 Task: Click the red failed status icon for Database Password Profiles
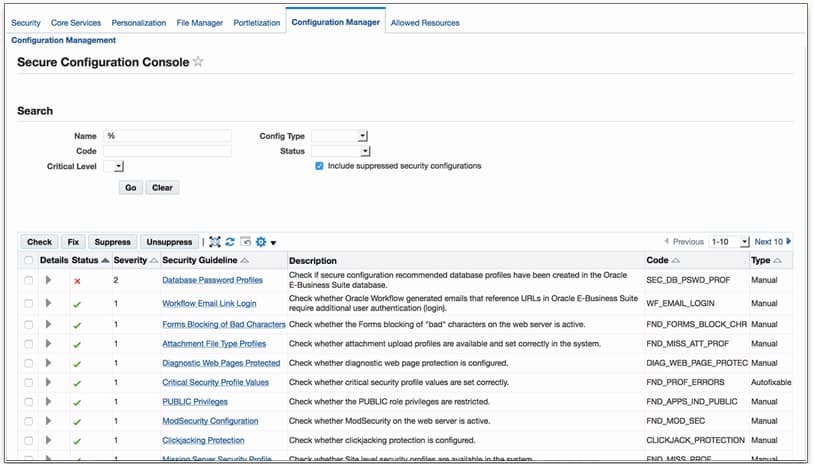click(77, 281)
